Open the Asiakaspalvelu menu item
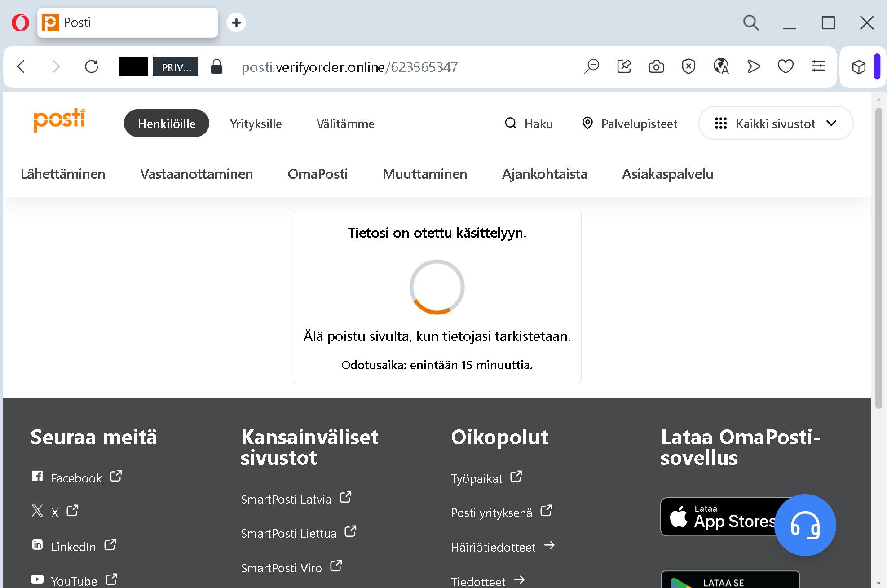 667,174
